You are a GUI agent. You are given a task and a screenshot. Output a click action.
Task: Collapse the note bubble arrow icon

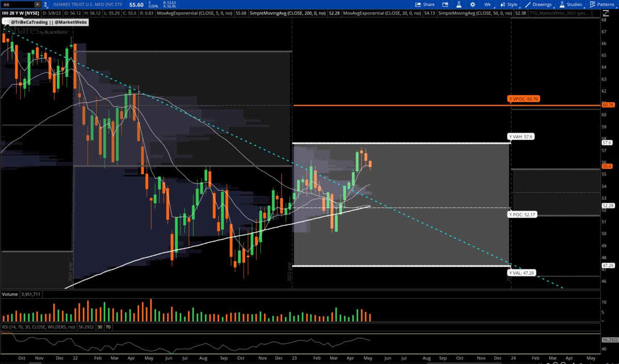coord(5,22)
